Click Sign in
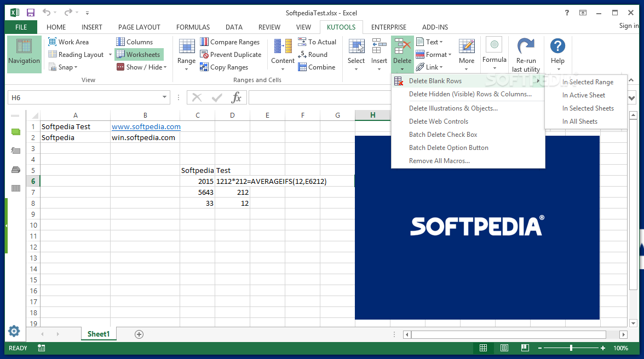Screen dimensions: 644x359 click(x=629, y=25)
